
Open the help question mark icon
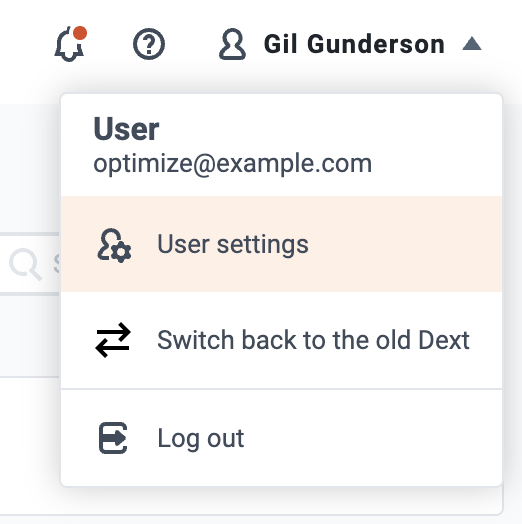(149, 44)
